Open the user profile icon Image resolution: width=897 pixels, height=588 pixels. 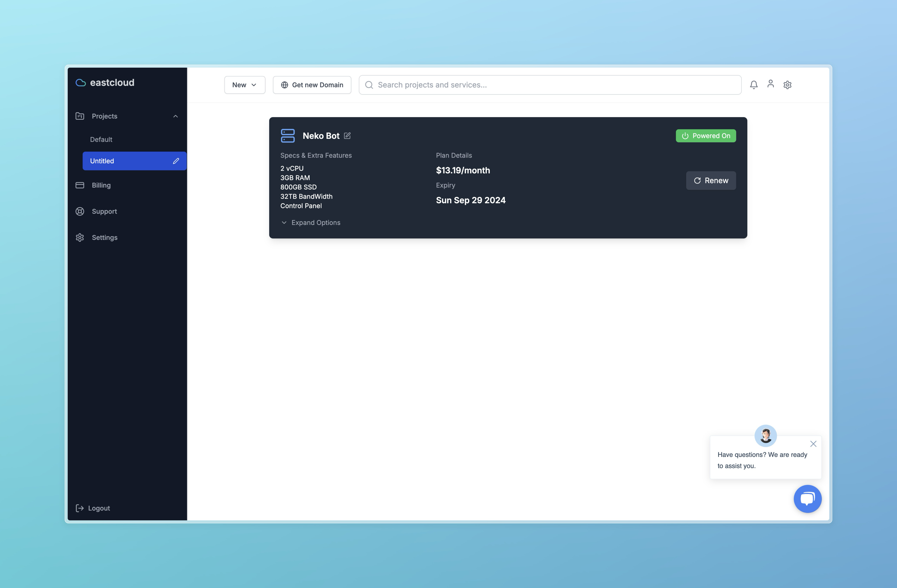(771, 84)
